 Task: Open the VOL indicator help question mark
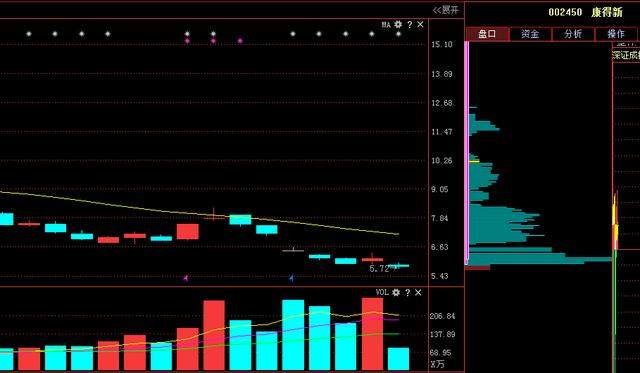click(407, 293)
